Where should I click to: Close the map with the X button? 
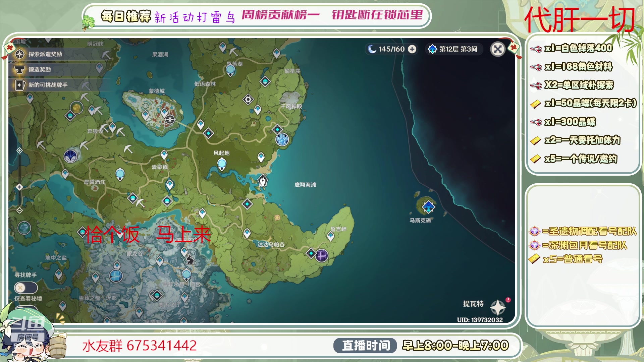(x=498, y=49)
